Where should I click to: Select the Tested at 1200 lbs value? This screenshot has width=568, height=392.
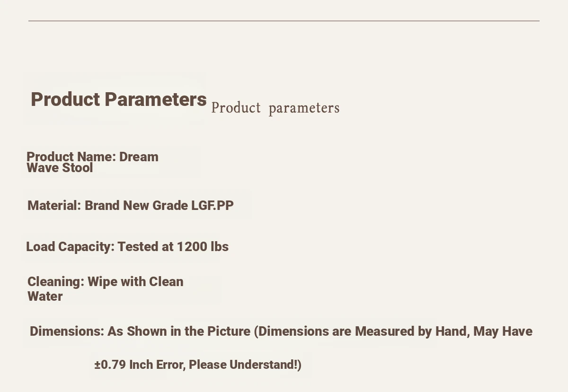(173, 247)
